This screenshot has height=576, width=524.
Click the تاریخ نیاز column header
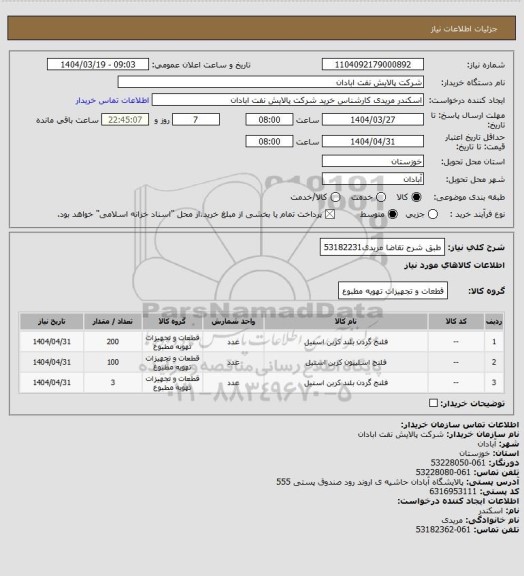tap(51, 321)
